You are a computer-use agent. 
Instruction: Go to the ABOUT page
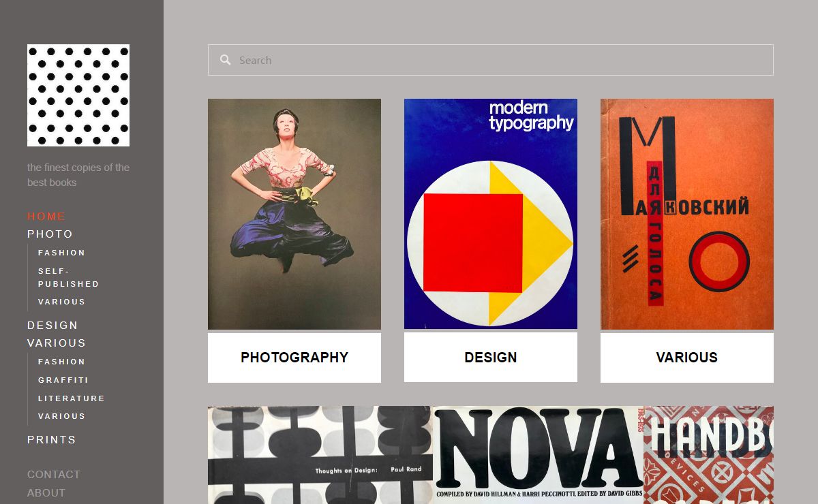[x=46, y=493]
